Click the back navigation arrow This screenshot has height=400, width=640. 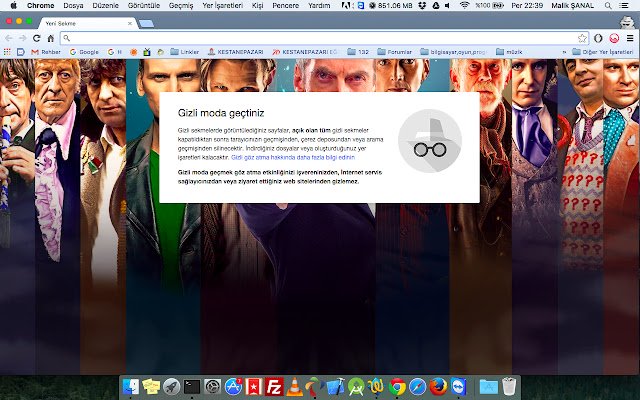[x=9, y=38]
